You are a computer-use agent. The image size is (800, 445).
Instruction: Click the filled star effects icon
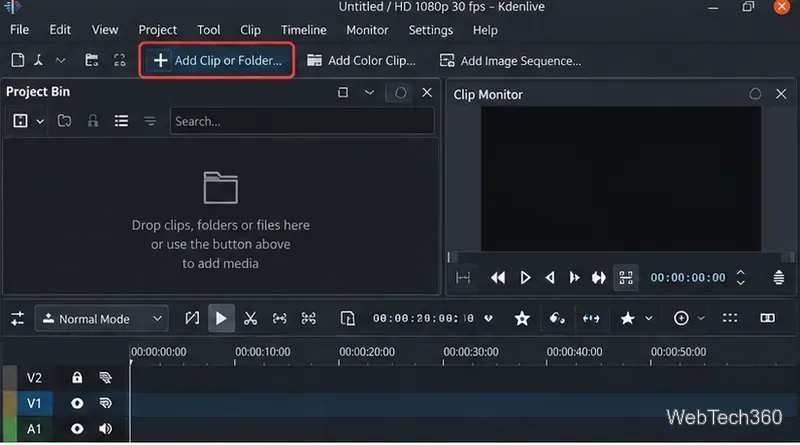(628, 318)
